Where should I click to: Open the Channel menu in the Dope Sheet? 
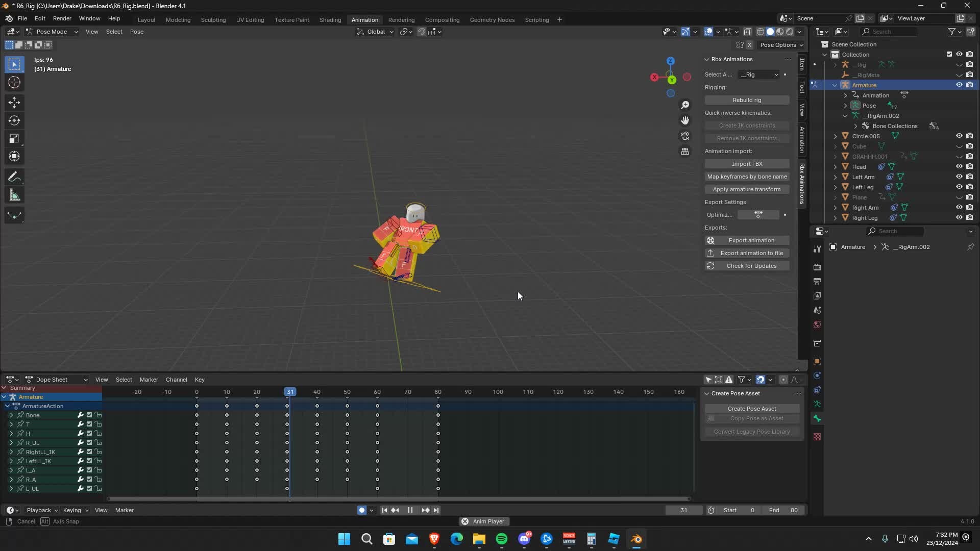click(176, 380)
